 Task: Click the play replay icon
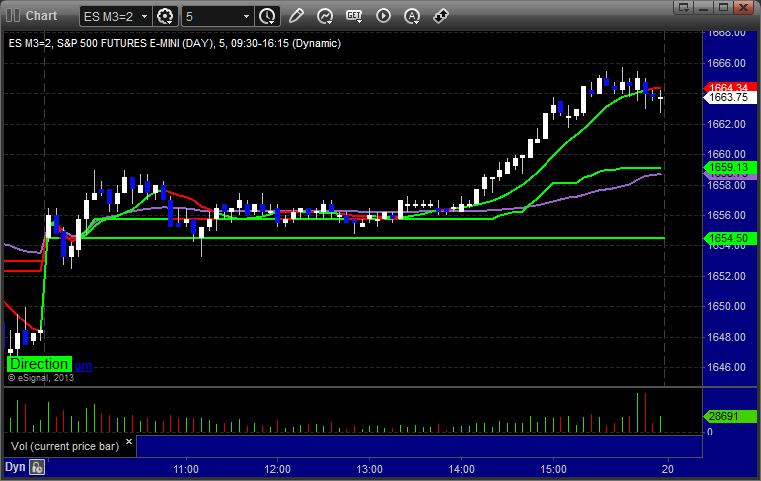383,16
